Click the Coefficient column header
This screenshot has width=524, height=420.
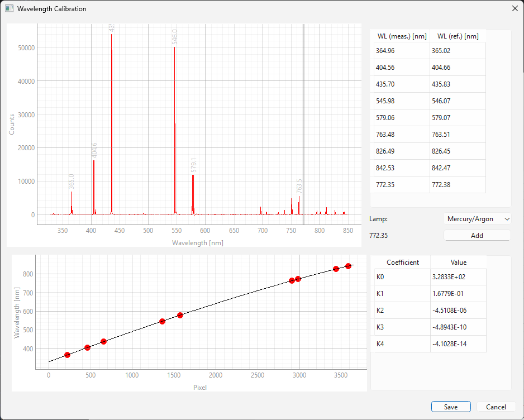coord(402,262)
